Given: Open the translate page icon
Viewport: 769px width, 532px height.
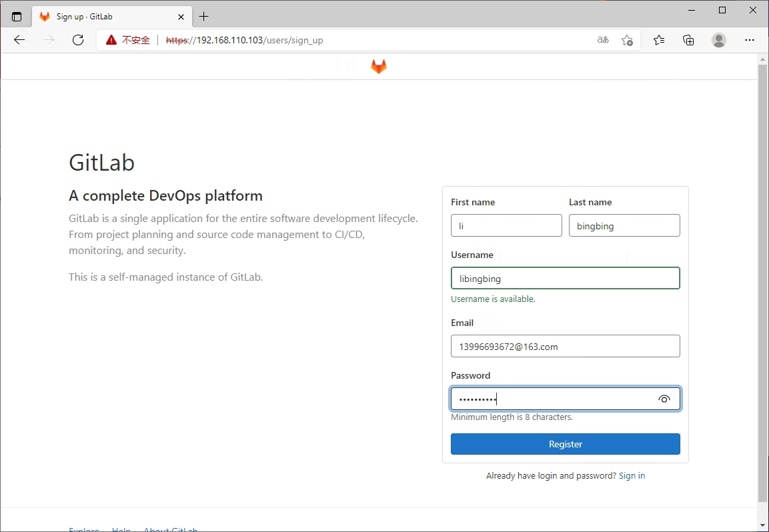Looking at the screenshot, I should (x=603, y=40).
